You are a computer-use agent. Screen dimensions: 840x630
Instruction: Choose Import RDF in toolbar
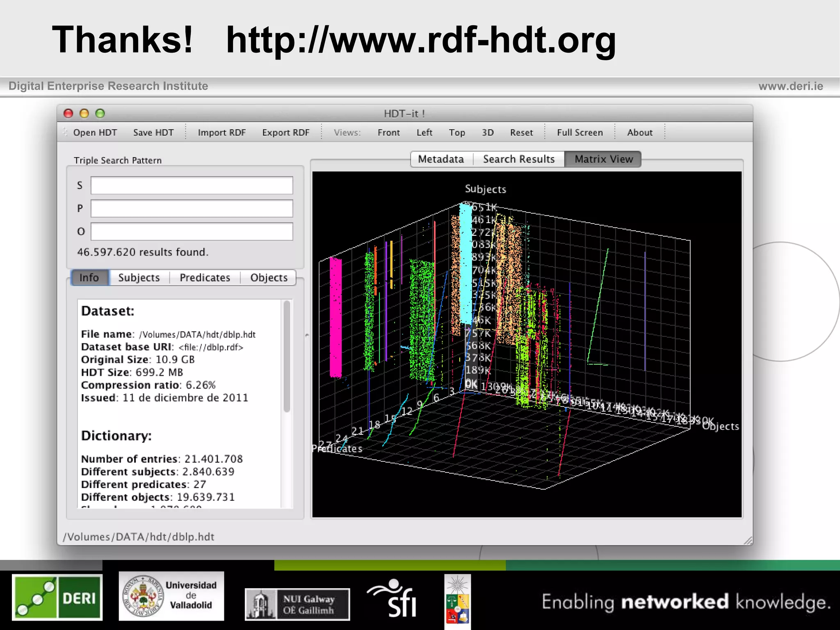[x=221, y=132]
